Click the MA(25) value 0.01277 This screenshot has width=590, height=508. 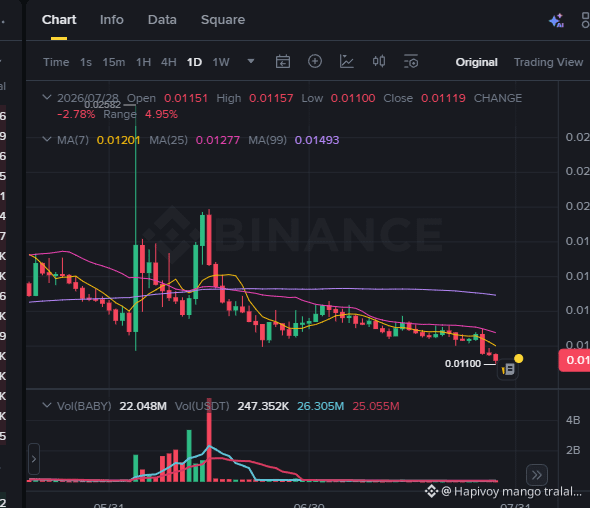(x=217, y=140)
